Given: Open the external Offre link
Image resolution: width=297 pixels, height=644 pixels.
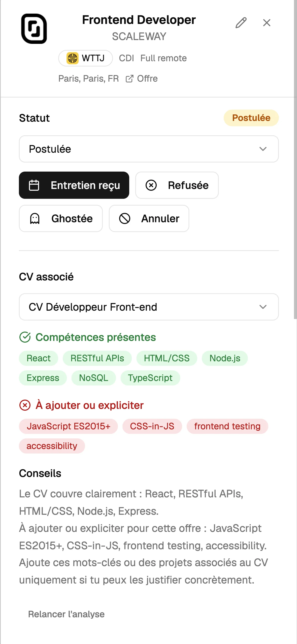Looking at the screenshot, I should click(x=142, y=79).
